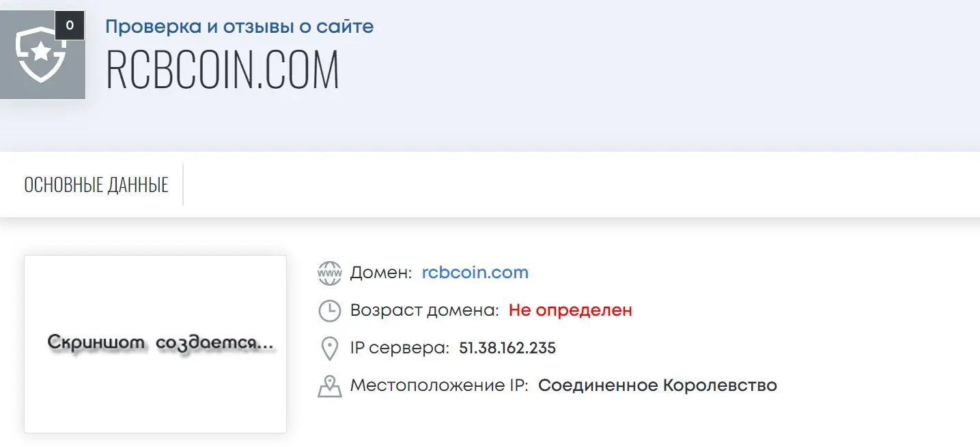Screen dimensions: 980x447
Task: Click the red Не определен status text
Action: pos(570,310)
